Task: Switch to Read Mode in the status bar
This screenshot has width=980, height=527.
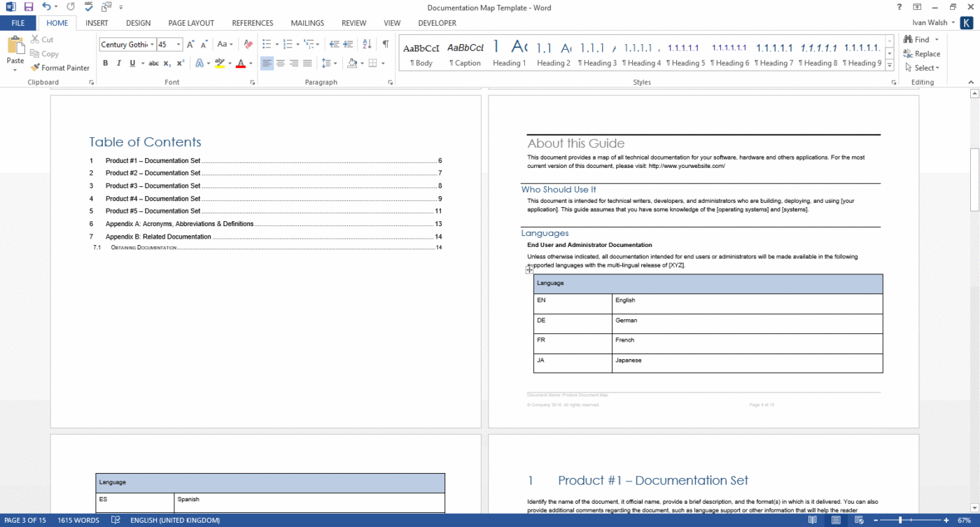Action: coord(812,520)
